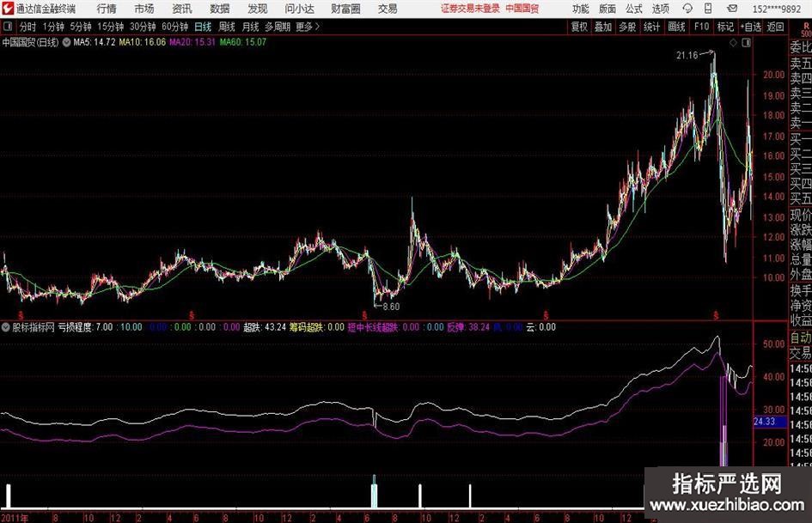Screen dimensions: 812x523
Task: Click the 反弹: 38.24 indicator value
Action: pos(468,327)
